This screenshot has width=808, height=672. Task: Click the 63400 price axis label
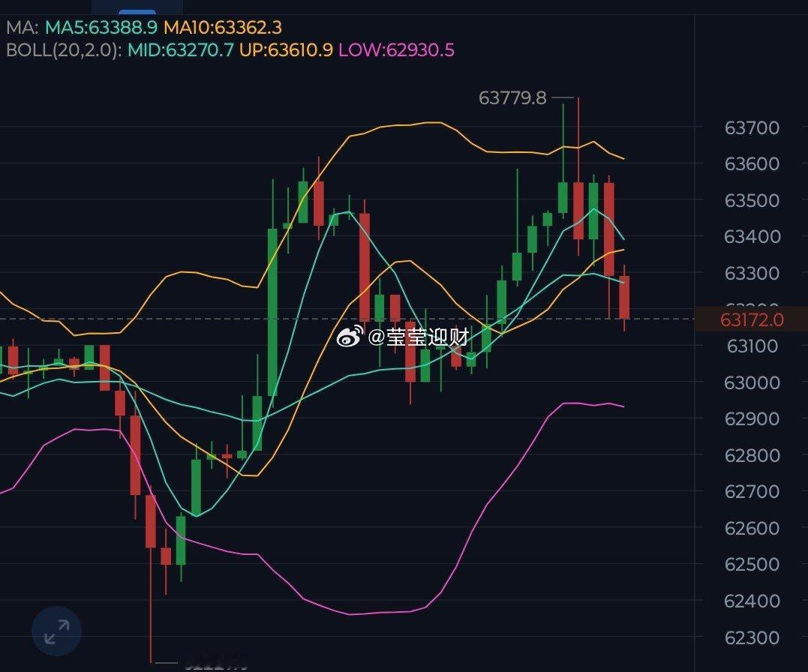(x=752, y=236)
